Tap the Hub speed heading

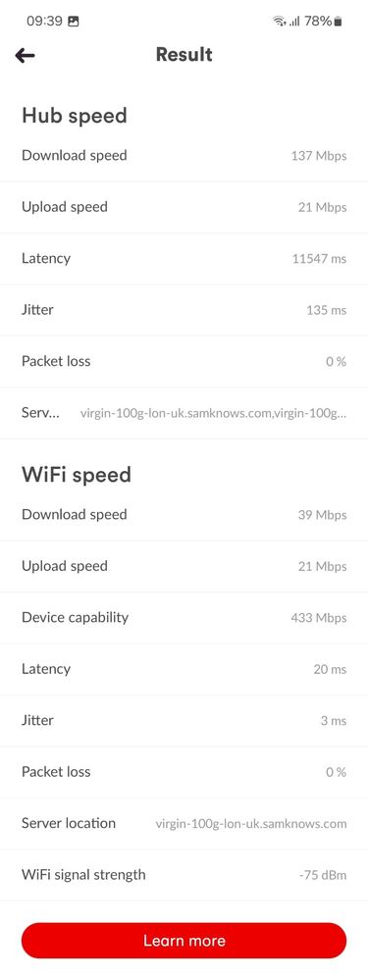pyautogui.click(x=75, y=116)
